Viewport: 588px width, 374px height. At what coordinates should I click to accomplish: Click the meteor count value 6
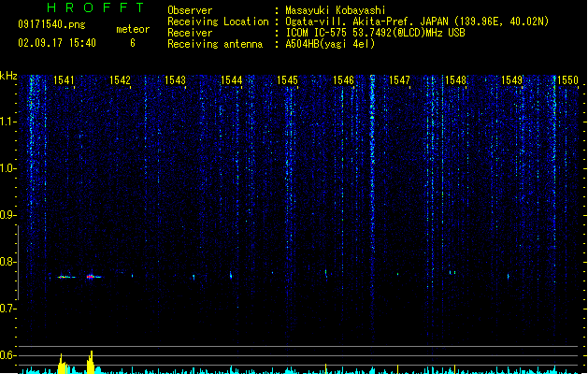tap(133, 43)
